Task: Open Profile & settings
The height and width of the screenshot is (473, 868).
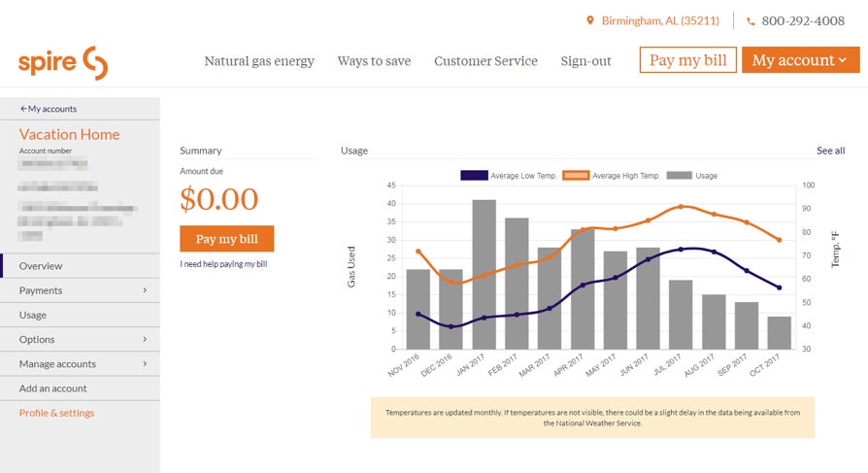Action: [x=56, y=413]
